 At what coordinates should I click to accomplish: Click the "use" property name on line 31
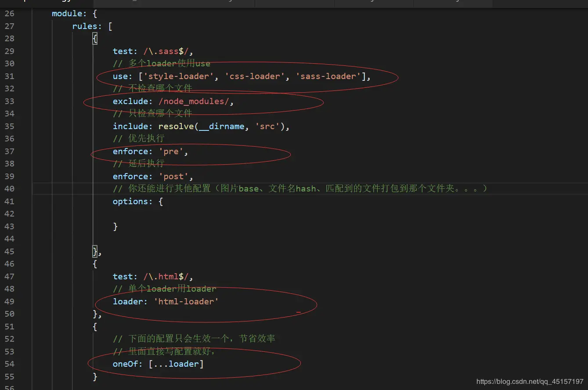pyautogui.click(x=120, y=76)
